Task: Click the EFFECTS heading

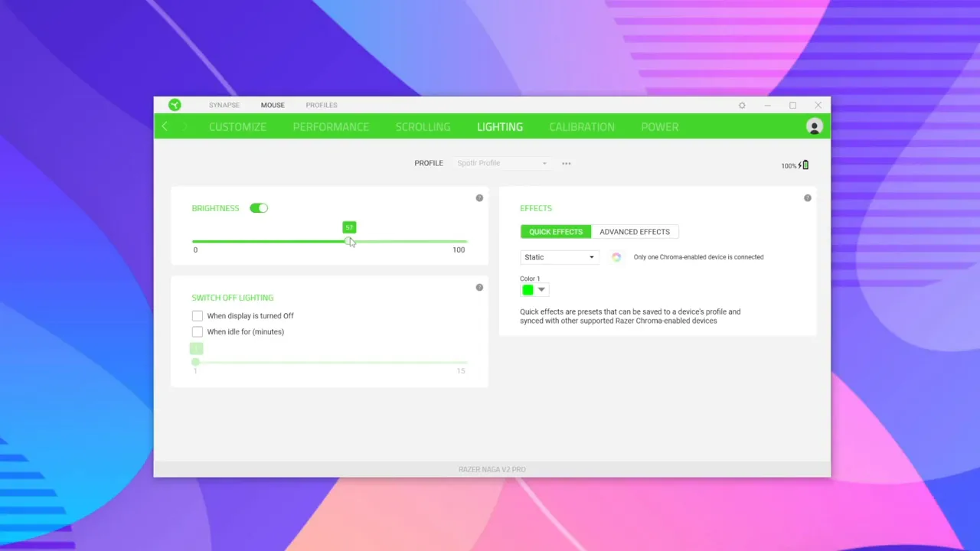Action: (x=536, y=208)
